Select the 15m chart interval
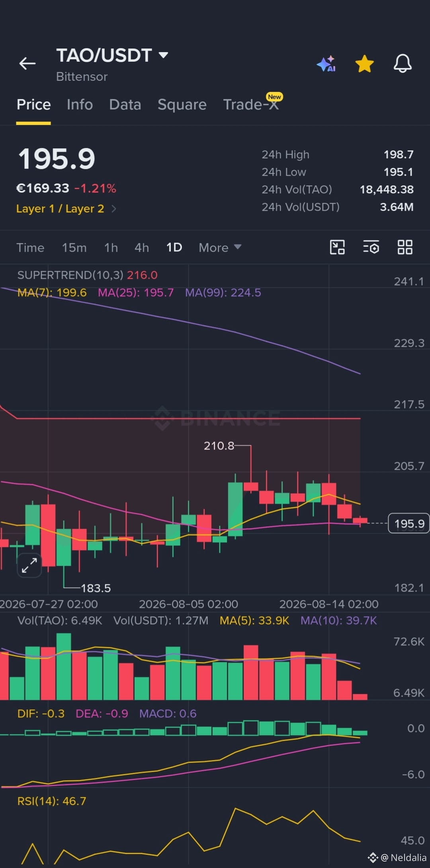Image resolution: width=430 pixels, height=868 pixels. tap(74, 247)
